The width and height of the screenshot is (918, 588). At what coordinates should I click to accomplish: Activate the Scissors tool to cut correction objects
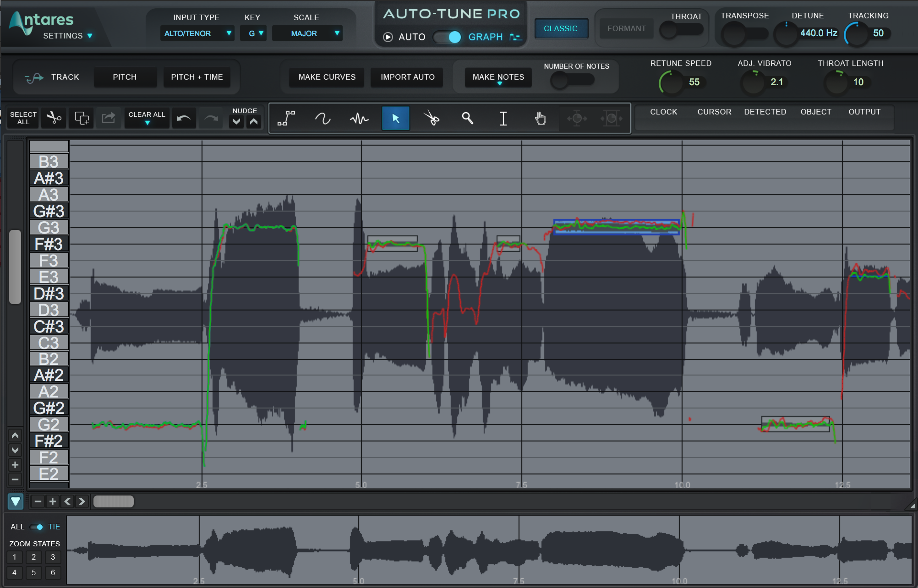[431, 118]
